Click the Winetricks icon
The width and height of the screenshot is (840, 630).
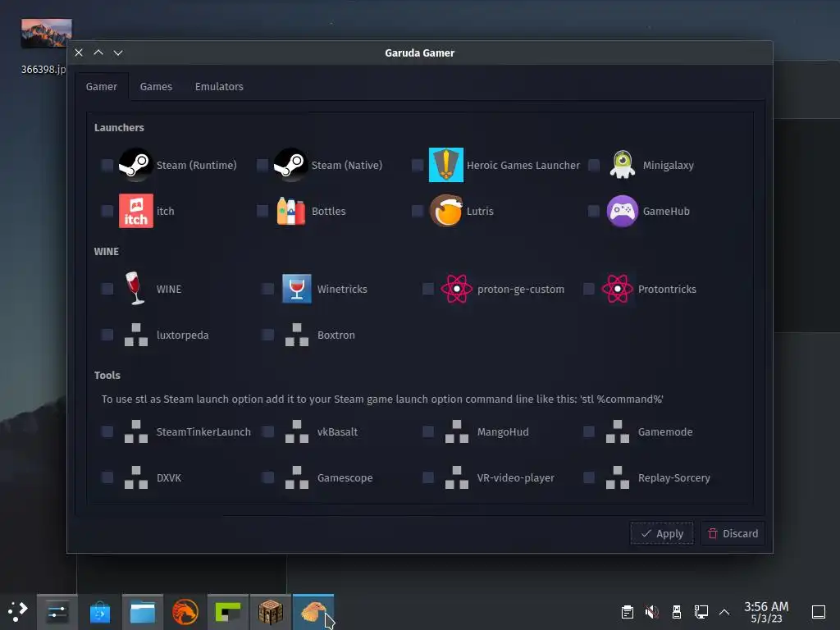pos(297,289)
